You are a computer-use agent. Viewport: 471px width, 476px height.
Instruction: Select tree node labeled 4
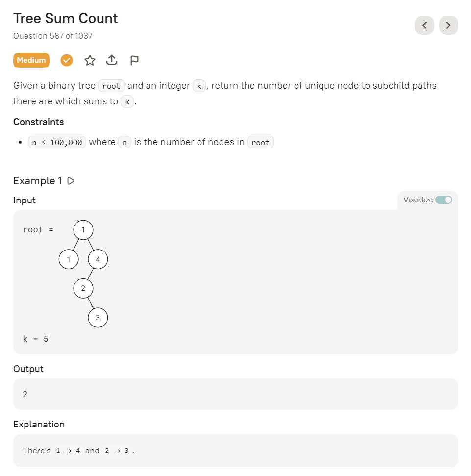(98, 259)
